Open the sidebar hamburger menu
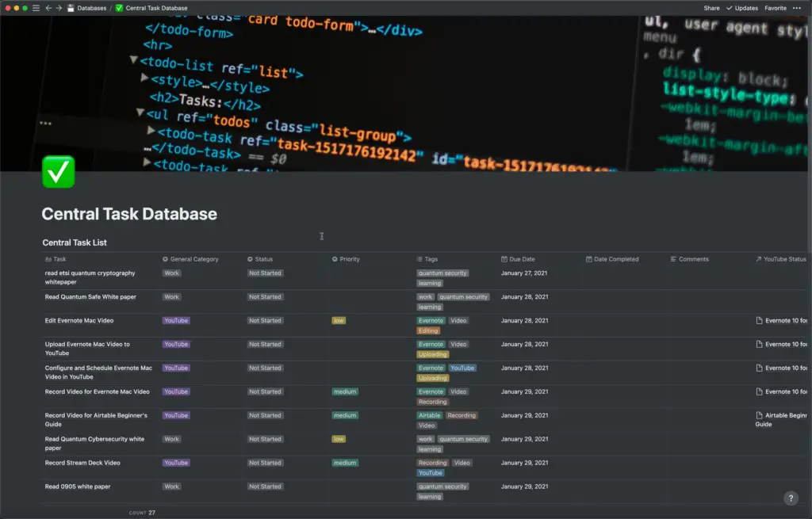Viewport: 812px width, 519px height. (x=36, y=8)
